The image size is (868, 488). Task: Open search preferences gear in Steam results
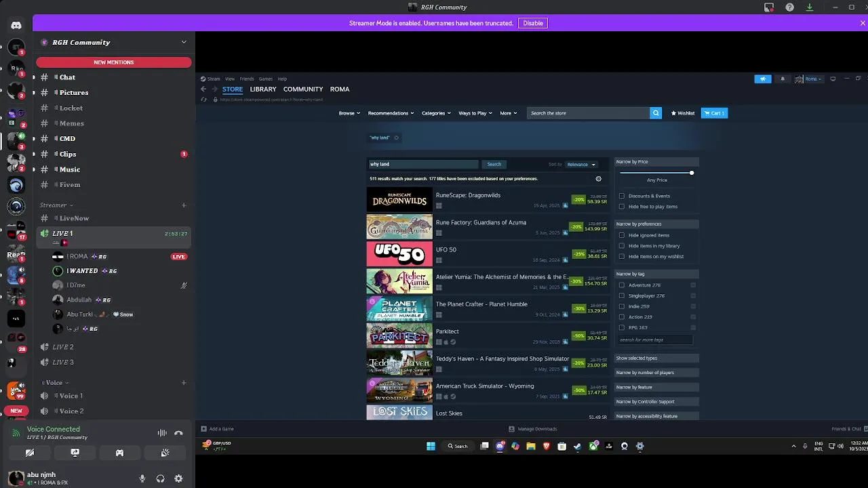(598, 179)
